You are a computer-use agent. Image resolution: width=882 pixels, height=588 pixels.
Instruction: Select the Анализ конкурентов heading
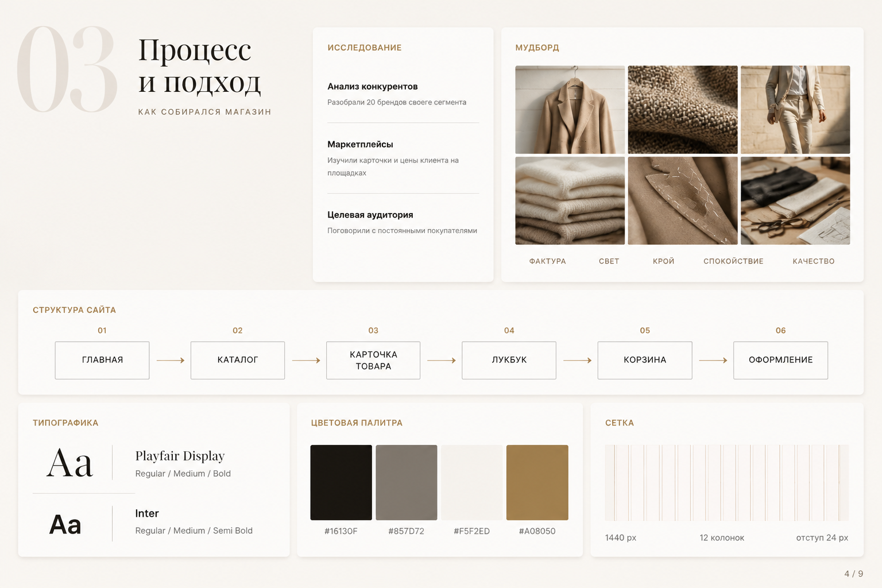[373, 87]
